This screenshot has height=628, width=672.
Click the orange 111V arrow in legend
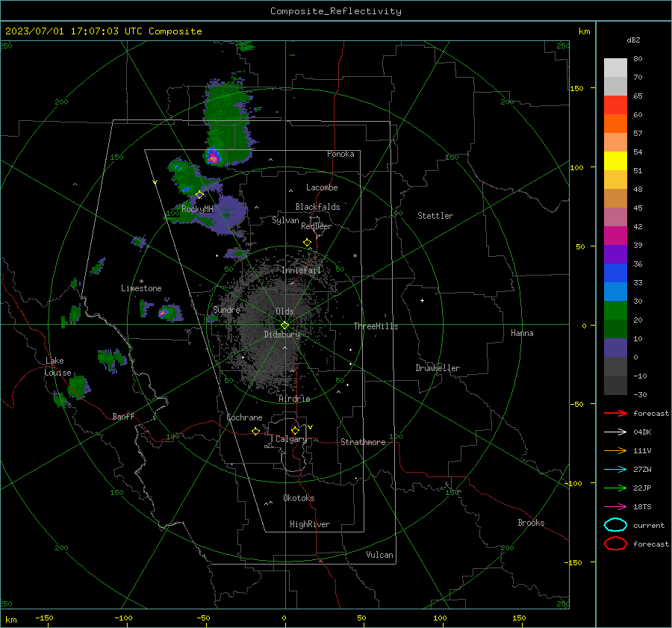pyautogui.click(x=615, y=450)
